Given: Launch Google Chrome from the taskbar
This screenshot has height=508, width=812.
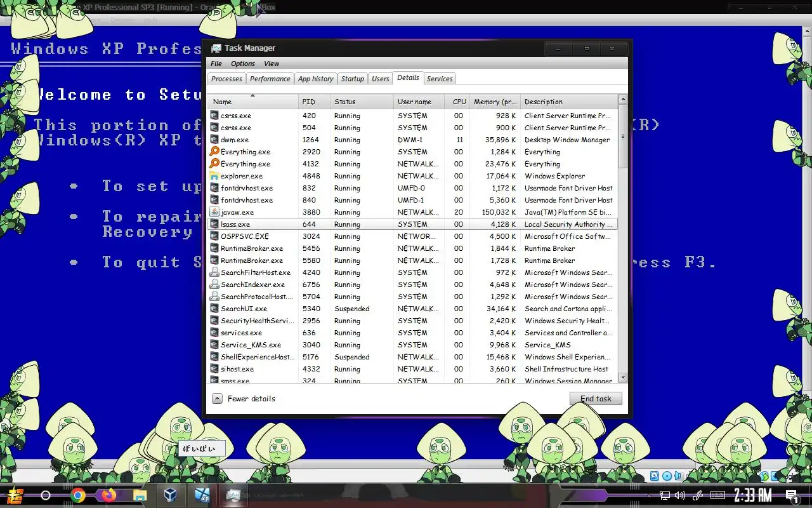Looking at the screenshot, I should click(78, 495).
